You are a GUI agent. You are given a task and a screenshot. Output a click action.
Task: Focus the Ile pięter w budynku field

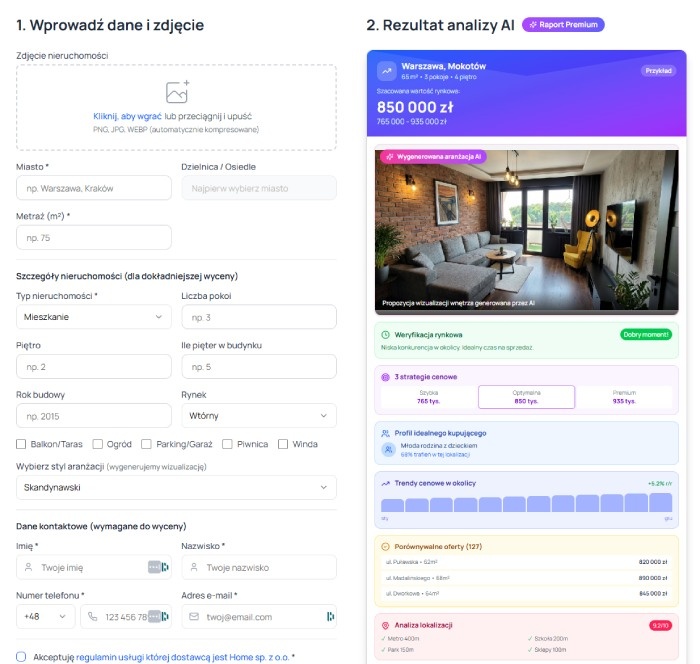click(x=259, y=367)
